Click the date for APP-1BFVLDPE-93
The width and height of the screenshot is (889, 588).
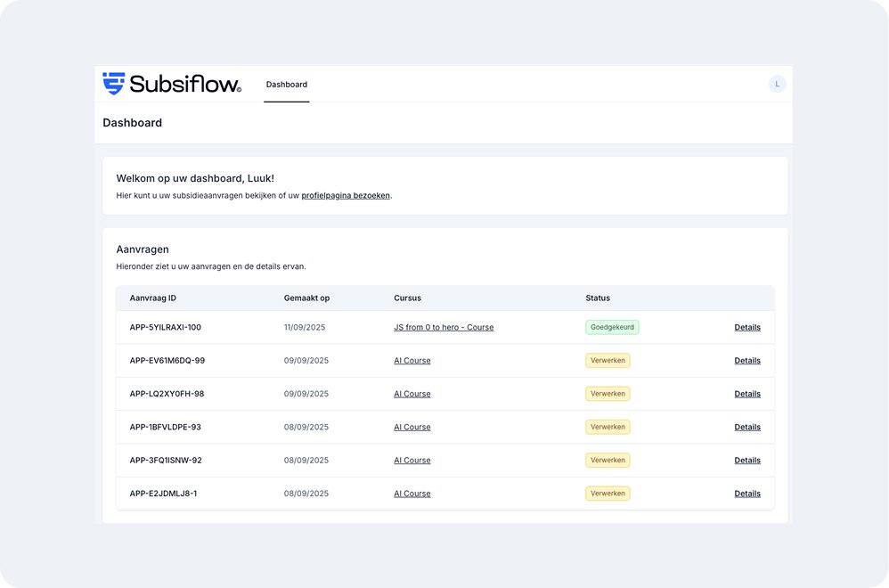[306, 427]
